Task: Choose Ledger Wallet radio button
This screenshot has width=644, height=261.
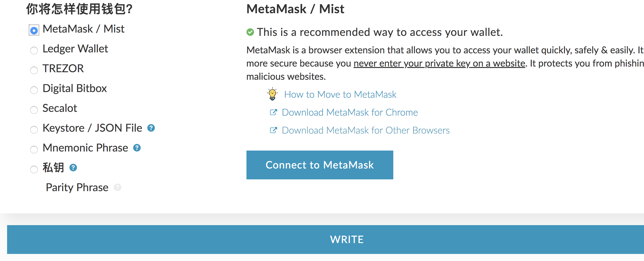Action: [34, 51]
